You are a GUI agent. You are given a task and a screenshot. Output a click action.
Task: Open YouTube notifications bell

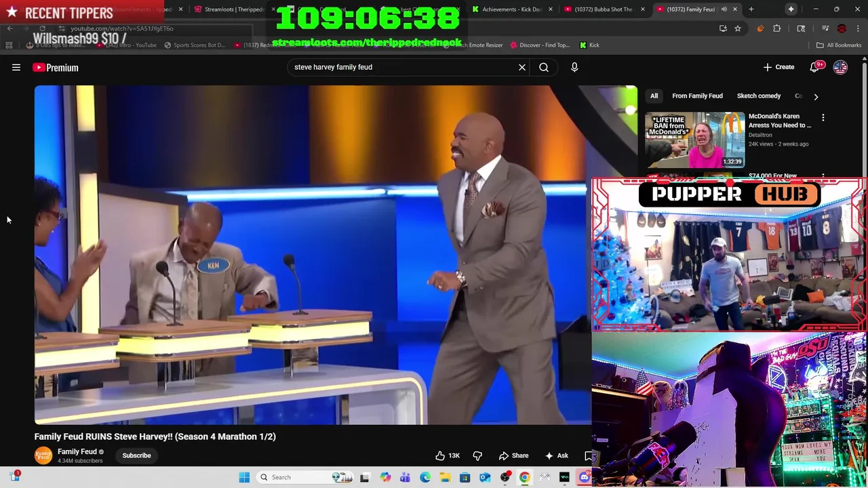point(814,67)
